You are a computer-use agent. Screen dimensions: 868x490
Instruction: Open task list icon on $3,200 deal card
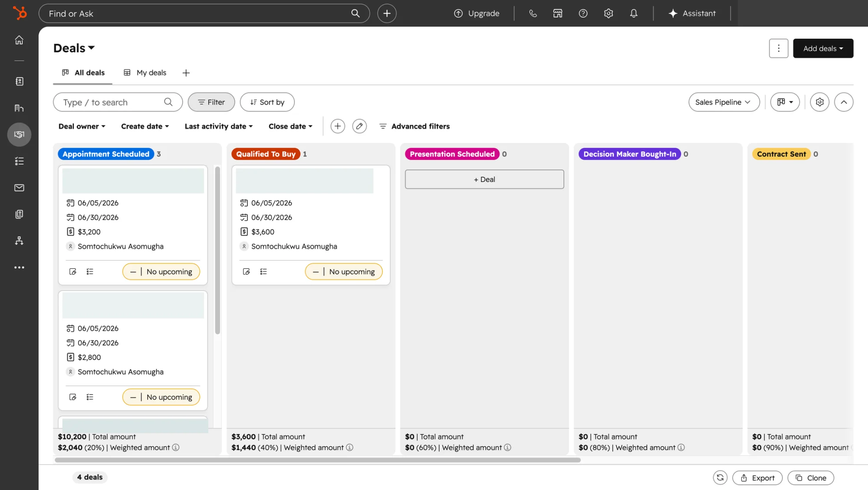pyautogui.click(x=90, y=271)
